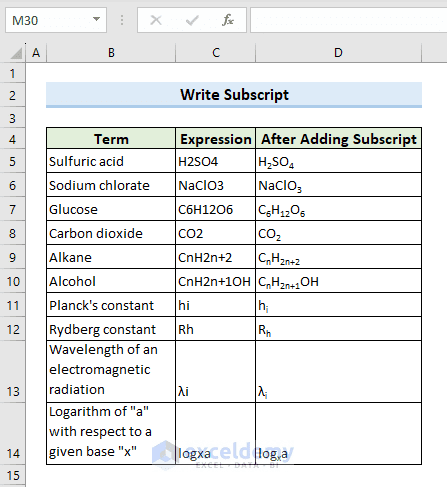
Task: Select the 'Glucose' cell
Action: (x=111, y=209)
